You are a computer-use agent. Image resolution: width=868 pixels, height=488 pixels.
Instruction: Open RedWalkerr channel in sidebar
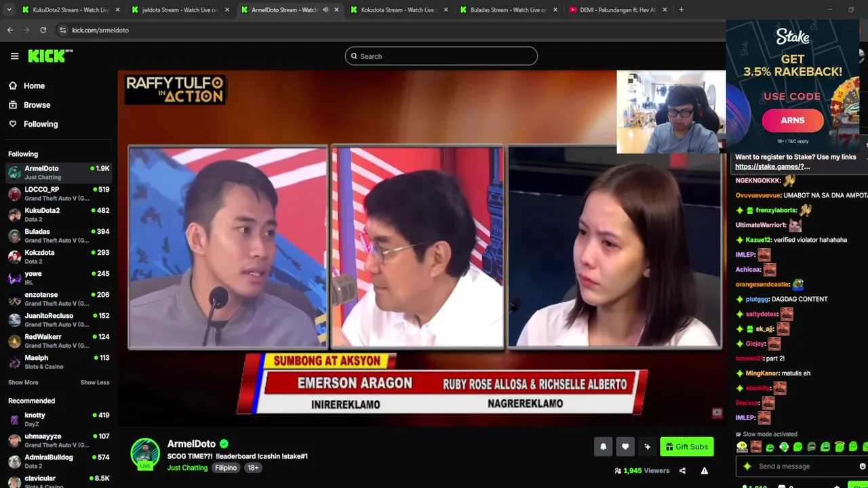[x=59, y=341]
